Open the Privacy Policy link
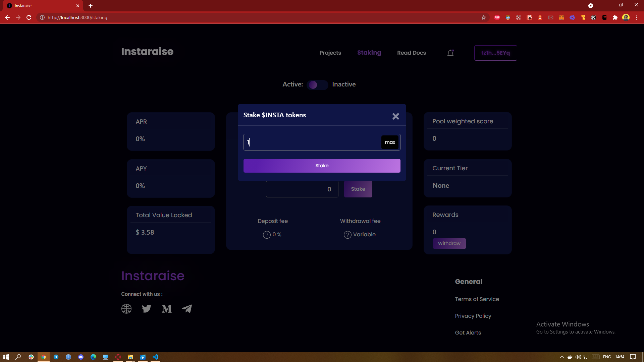The height and width of the screenshot is (362, 644). (473, 316)
